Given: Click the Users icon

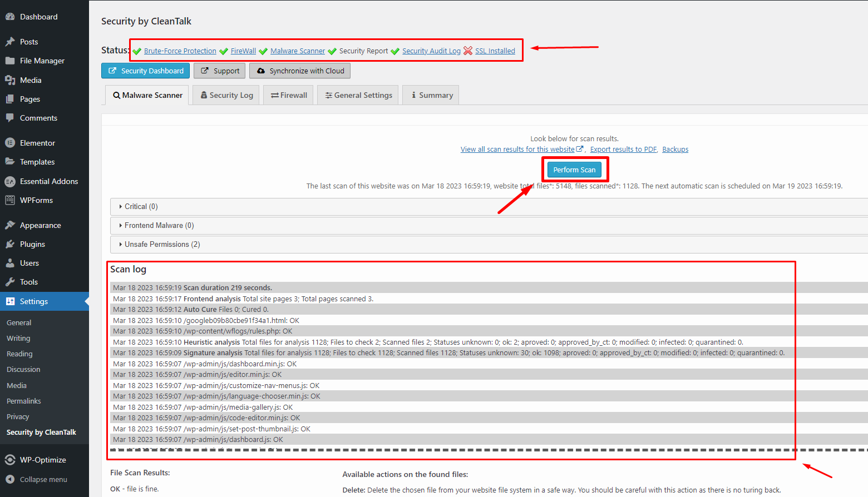Looking at the screenshot, I should click(x=10, y=263).
